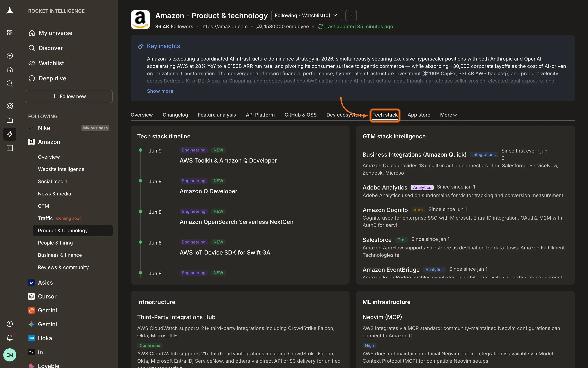Open Reviews & community under Amazon
The width and height of the screenshot is (588, 368).
[63, 267]
